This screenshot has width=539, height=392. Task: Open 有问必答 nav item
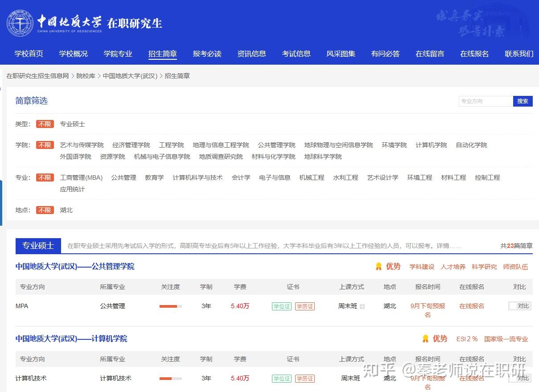coord(386,54)
